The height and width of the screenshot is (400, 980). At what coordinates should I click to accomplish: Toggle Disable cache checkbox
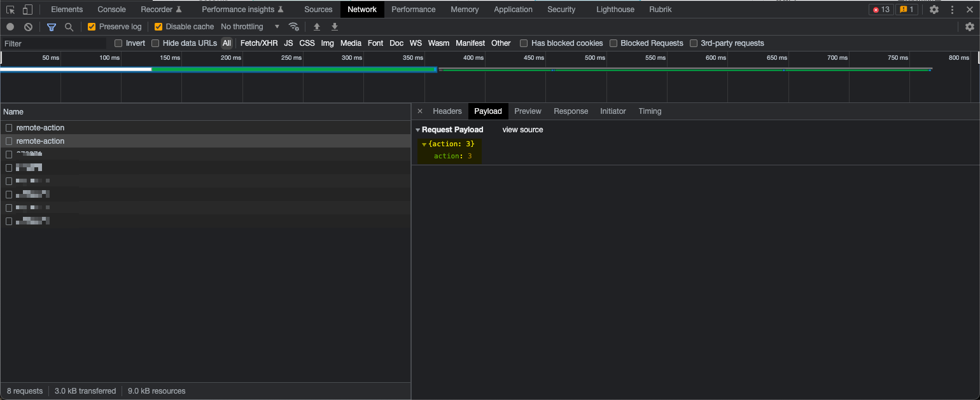(x=158, y=27)
